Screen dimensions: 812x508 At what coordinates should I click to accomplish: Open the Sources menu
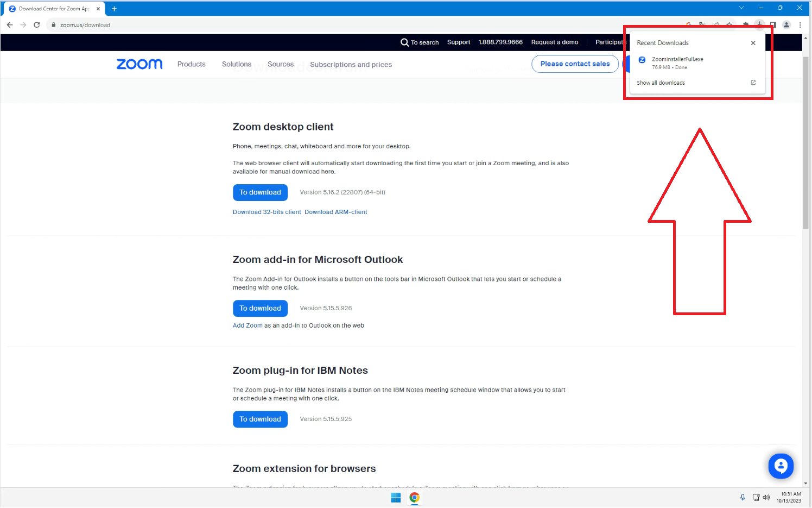click(281, 64)
